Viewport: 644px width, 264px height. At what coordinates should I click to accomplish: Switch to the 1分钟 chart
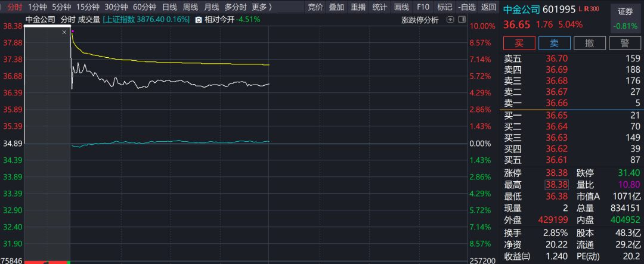point(38,7)
